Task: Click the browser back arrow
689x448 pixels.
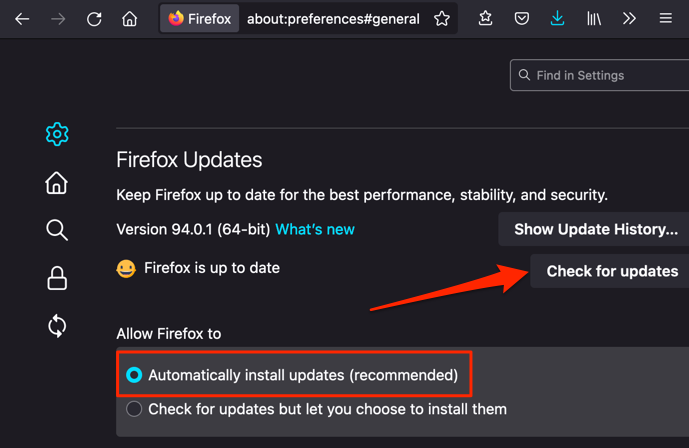Action: 22,19
